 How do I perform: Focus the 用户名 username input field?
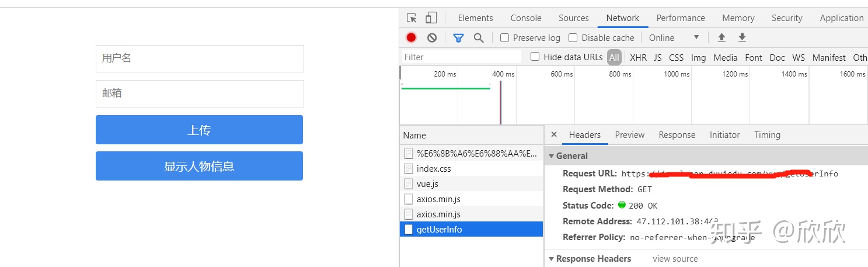[200, 58]
